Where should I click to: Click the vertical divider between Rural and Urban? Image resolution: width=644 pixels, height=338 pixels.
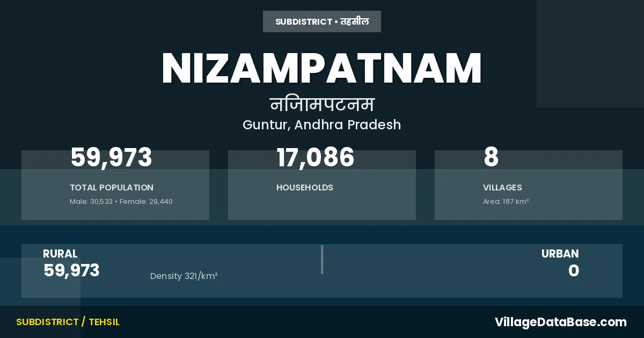[322, 260]
